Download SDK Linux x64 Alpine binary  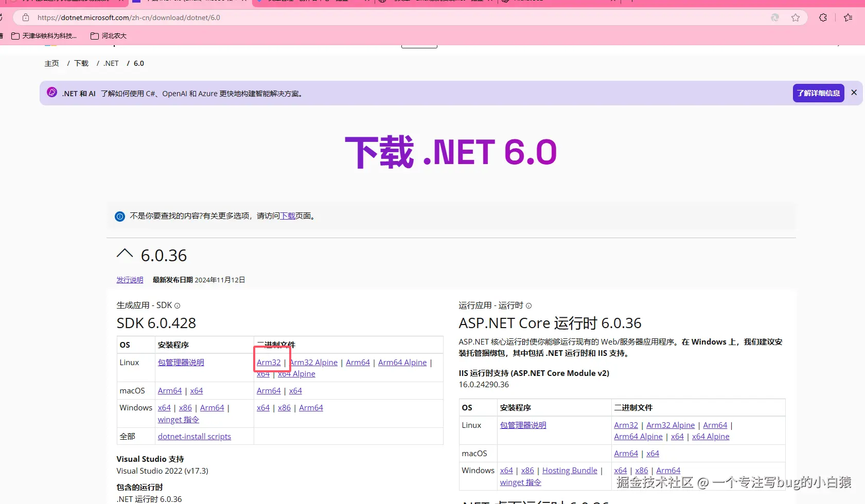(x=296, y=374)
